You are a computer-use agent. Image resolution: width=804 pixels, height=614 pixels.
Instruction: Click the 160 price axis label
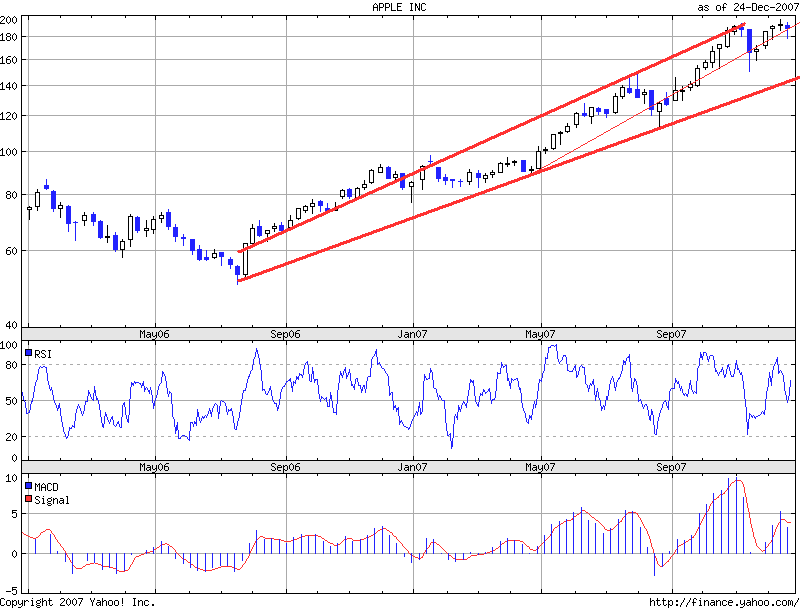(x=9, y=60)
